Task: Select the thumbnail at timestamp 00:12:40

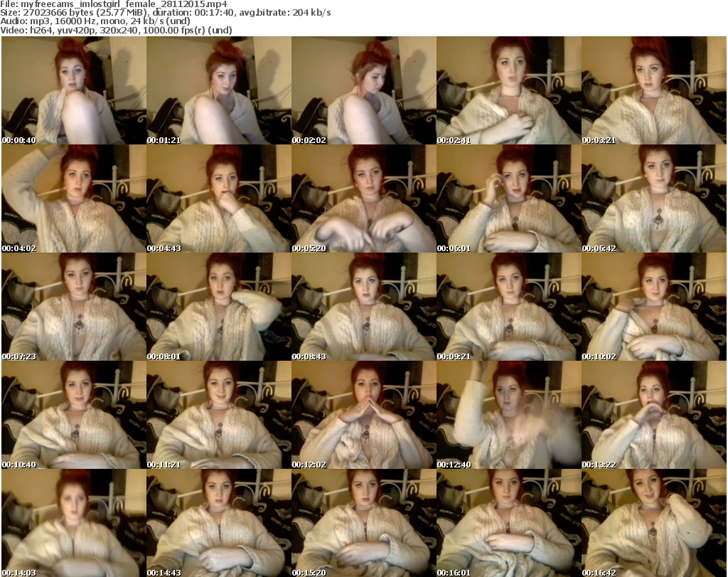Action: click(x=509, y=415)
